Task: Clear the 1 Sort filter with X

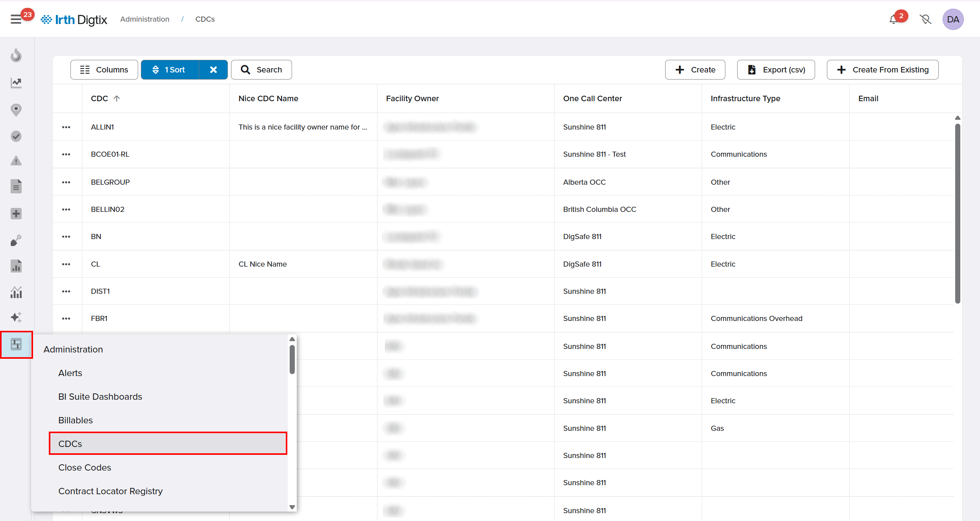Action: (x=213, y=70)
